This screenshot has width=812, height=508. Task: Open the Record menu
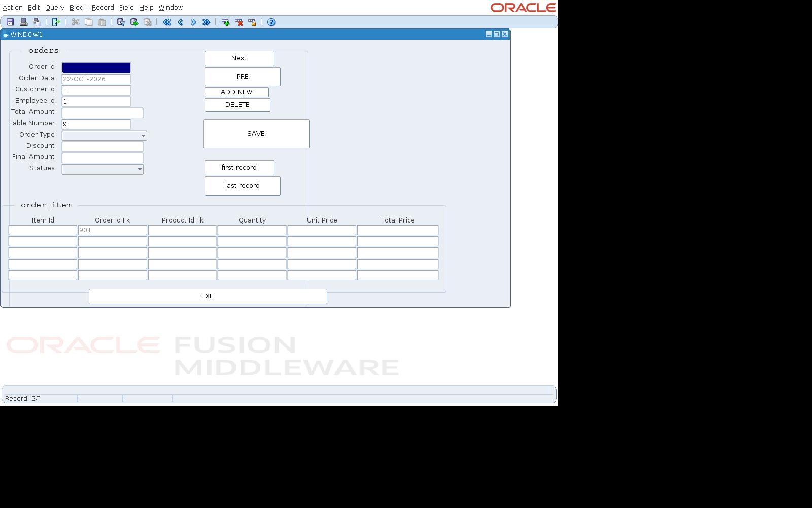point(103,8)
